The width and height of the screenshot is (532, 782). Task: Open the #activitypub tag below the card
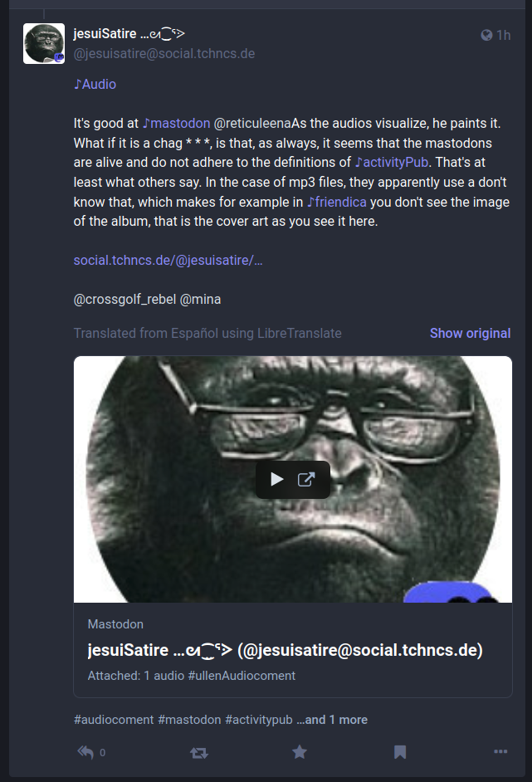click(259, 720)
